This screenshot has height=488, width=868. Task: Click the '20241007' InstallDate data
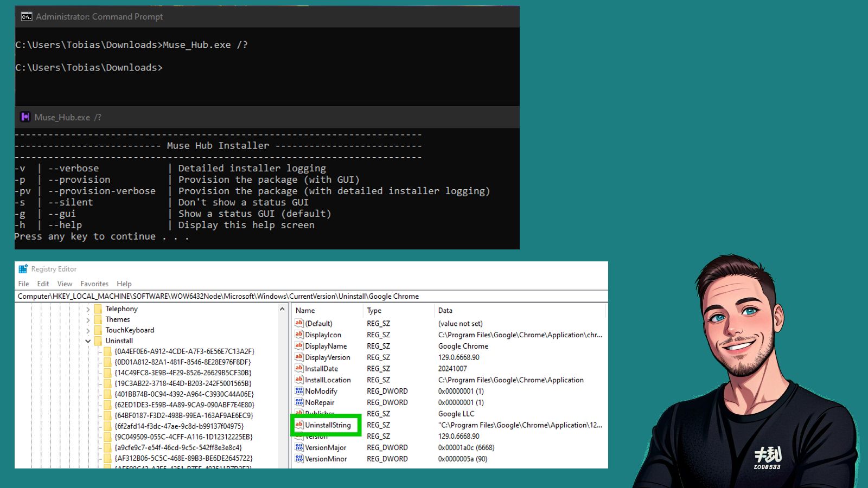click(452, 369)
